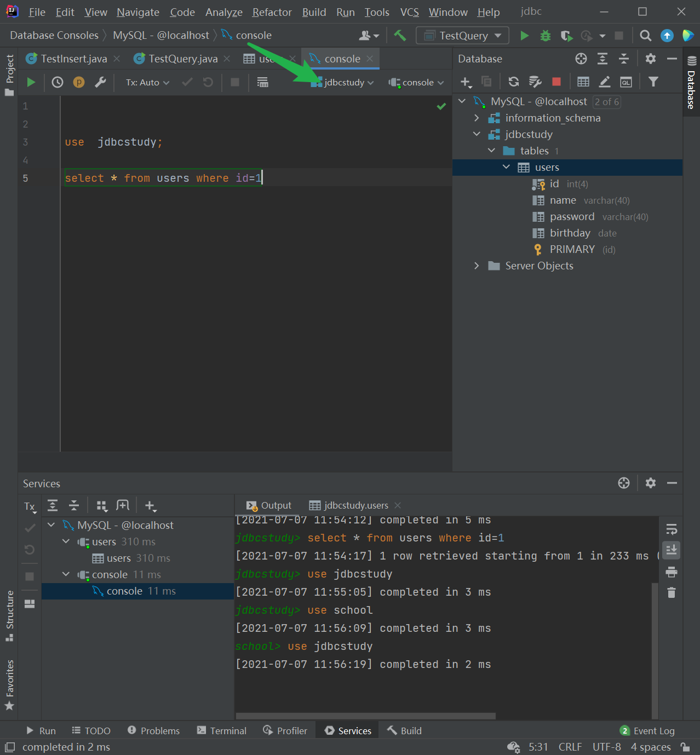The height and width of the screenshot is (755, 700).
Task: Click the In-Editor Results icon
Action: (263, 82)
